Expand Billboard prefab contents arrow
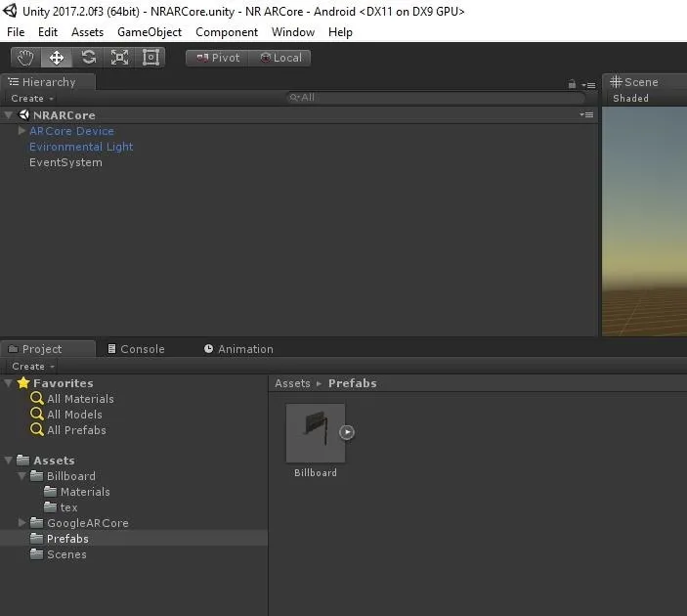 click(x=347, y=432)
